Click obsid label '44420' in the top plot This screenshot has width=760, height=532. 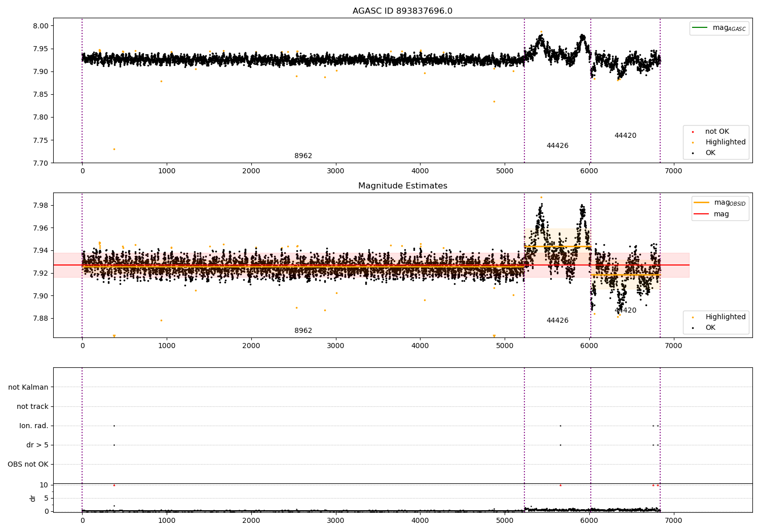pos(625,136)
